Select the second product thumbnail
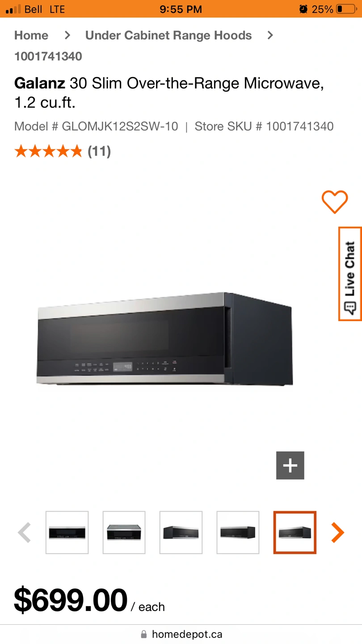The image size is (362, 644). coord(124,533)
